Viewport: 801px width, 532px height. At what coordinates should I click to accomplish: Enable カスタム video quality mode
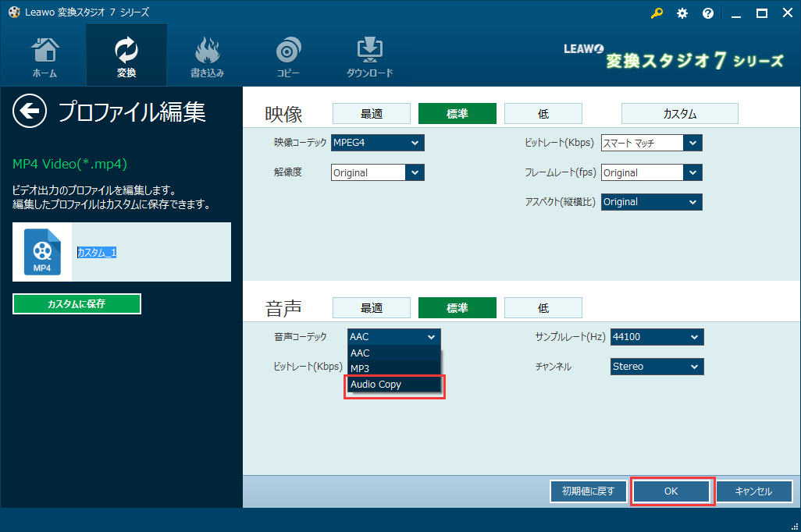coord(679,113)
